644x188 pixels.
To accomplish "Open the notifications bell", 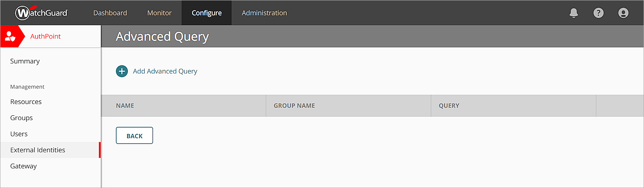I will pos(574,13).
